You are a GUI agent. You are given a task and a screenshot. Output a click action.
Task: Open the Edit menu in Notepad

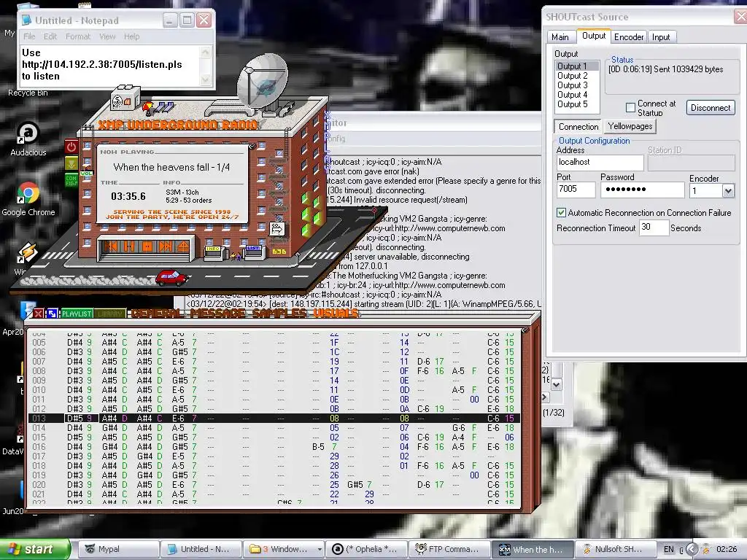(x=50, y=36)
